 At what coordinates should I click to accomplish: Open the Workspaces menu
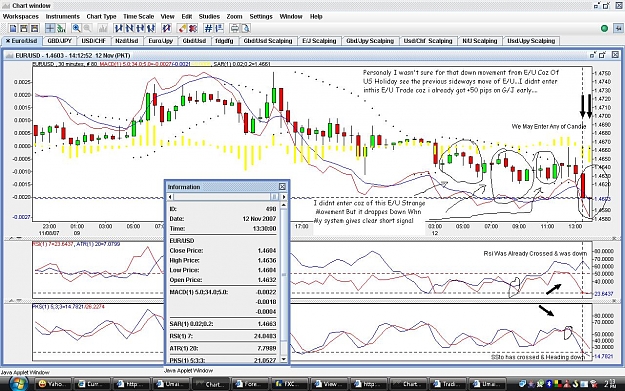coord(20,16)
